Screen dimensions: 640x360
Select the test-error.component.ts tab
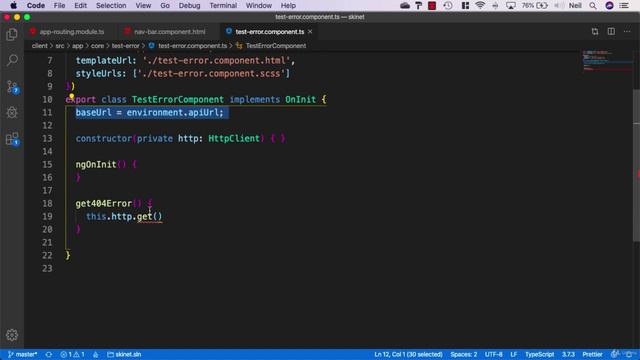click(x=269, y=31)
